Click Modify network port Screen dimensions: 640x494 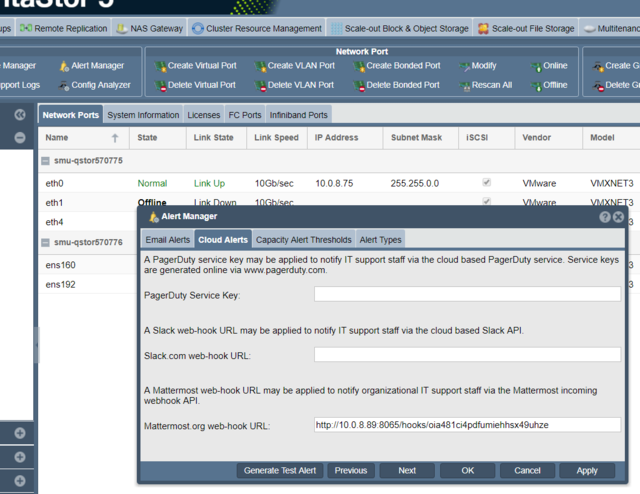pyautogui.click(x=478, y=66)
